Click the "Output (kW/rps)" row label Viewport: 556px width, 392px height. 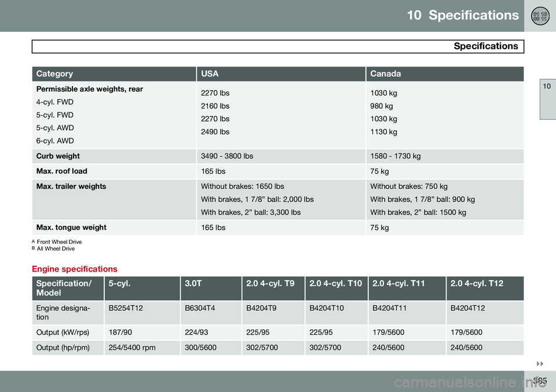coord(63,332)
